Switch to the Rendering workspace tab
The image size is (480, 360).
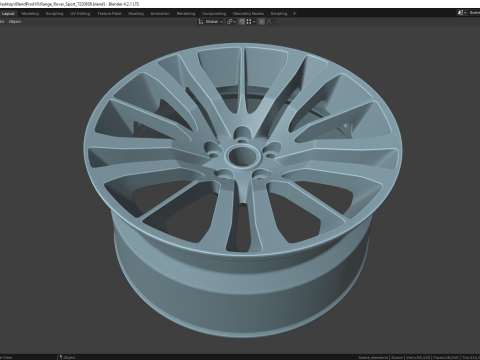point(186,14)
